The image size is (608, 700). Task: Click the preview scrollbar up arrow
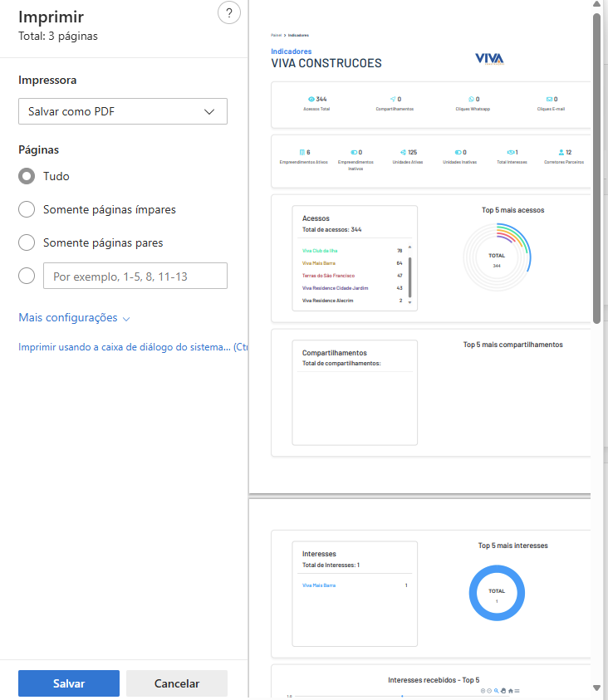pyautogui.click(x=596, y=4)
